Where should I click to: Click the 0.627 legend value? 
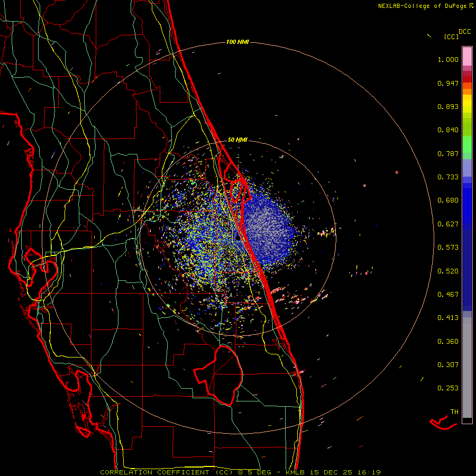pos(448,224)
